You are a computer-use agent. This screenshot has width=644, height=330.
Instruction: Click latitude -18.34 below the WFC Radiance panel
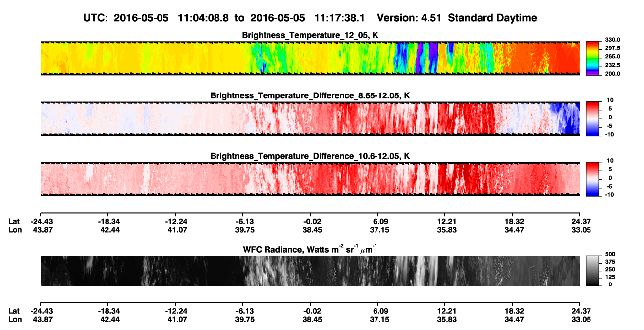pyautogui.click(x=109, y=311)
